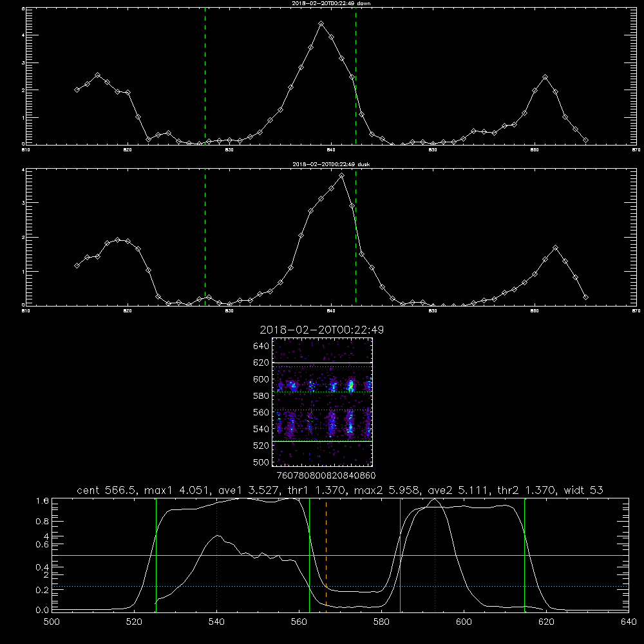Screen dimensions: 644x644
Task: Click the spectral image thumbnail
Action: (322, 402)
